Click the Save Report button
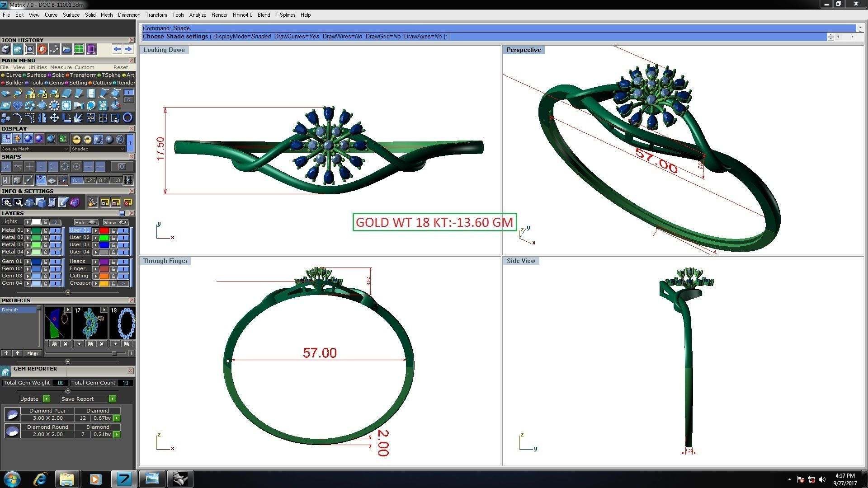This screenshot has width=868, height=488. [x=88, y=399]
